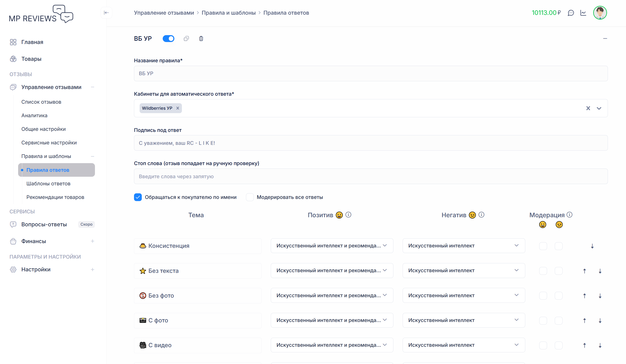Enable Модерировать все ответы checkbox
Screen dimensions: 626x364
[x=250, y=197]
